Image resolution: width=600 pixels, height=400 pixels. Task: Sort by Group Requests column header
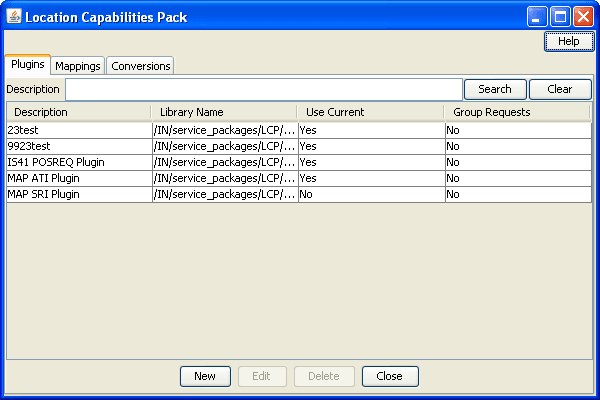point(518,112)
